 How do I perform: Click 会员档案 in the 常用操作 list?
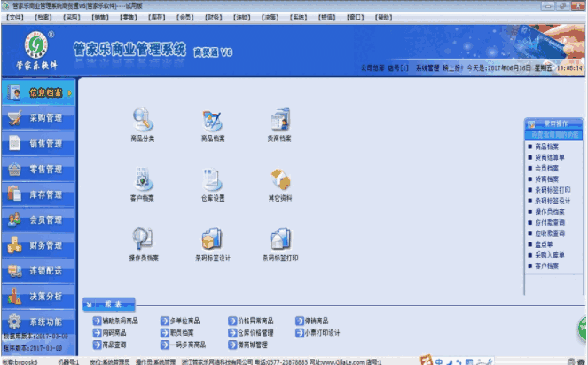pos(546,168)
